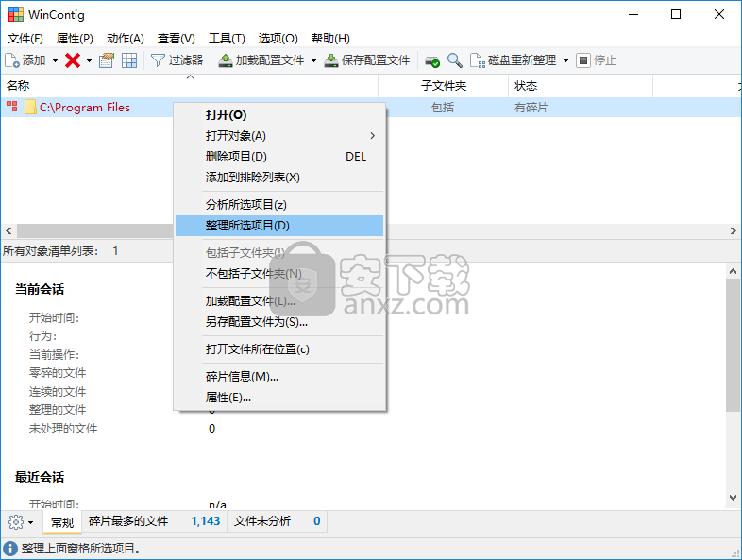The height and width of the screenshot is (560, 742).
Task: Open the Options (选项) menu
Action: point(278,39)
